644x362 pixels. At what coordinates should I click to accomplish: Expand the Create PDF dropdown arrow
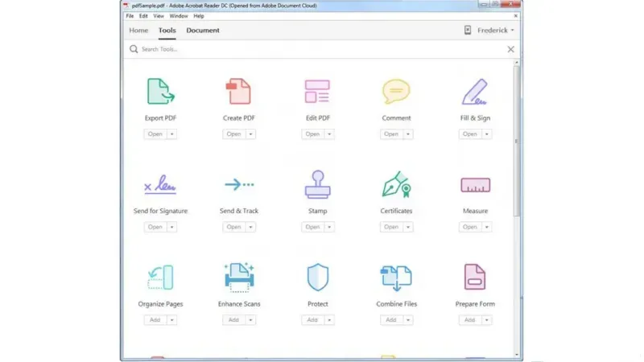click(x=250, y=134)
